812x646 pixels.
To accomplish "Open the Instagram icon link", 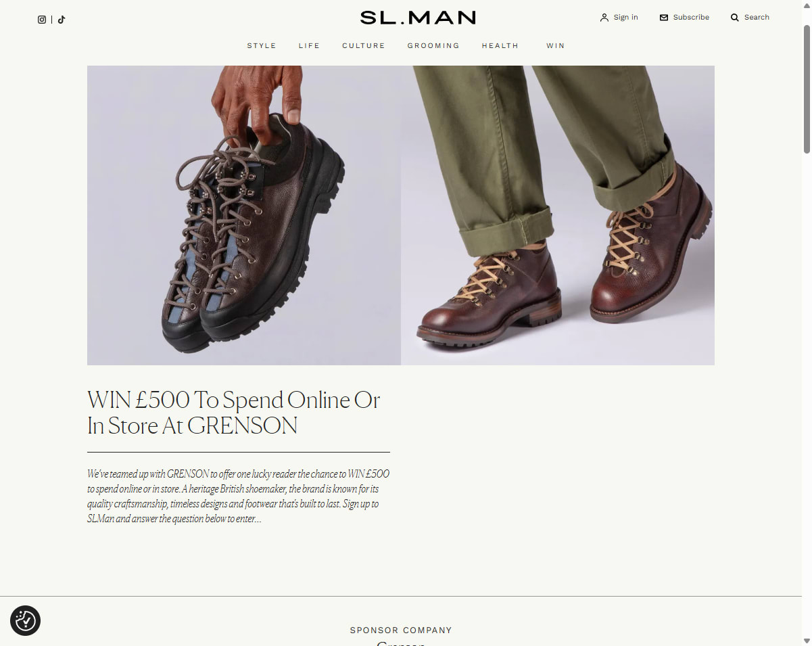I will (x=42, y=20).
